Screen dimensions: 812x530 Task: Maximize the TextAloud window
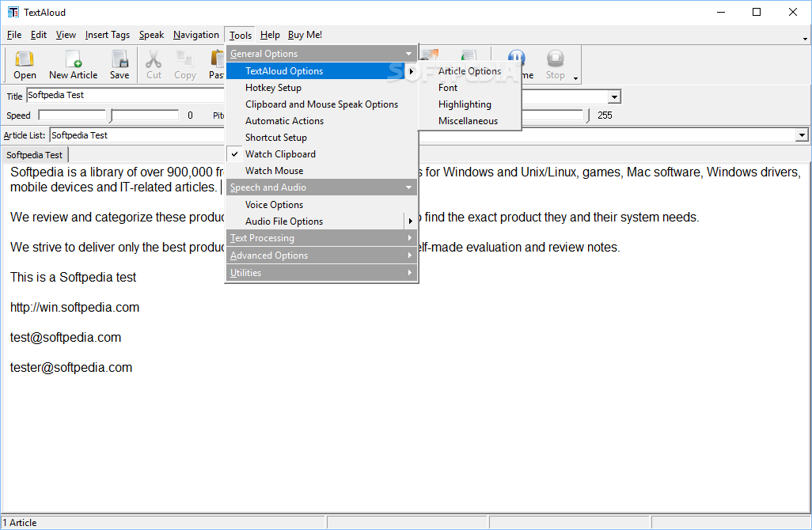point(757,12)
